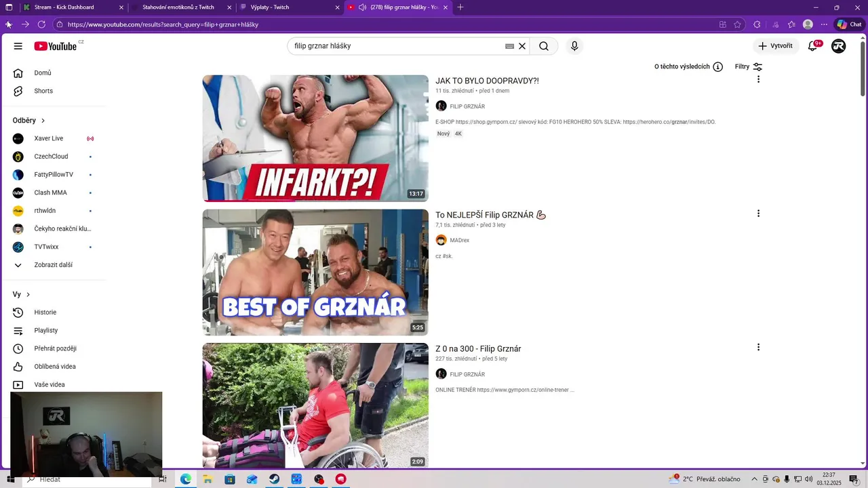
Task: Expand Zobrazit další subscriptions
Action: (54, 265)
